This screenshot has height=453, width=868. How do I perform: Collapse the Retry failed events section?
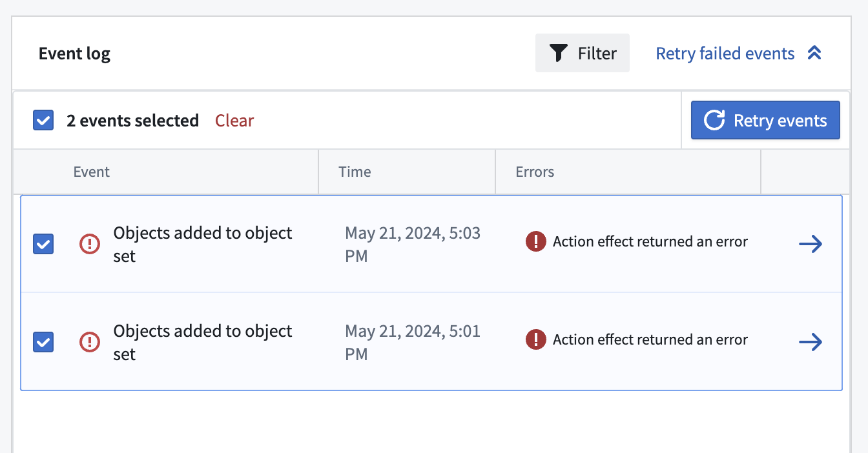pyautogui.click(x=739, y=53)
